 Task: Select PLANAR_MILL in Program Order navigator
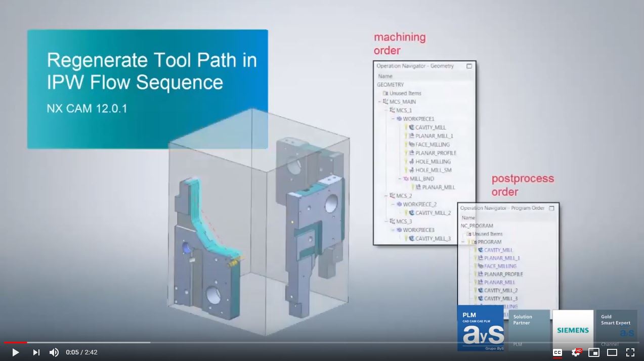(499, 283)
